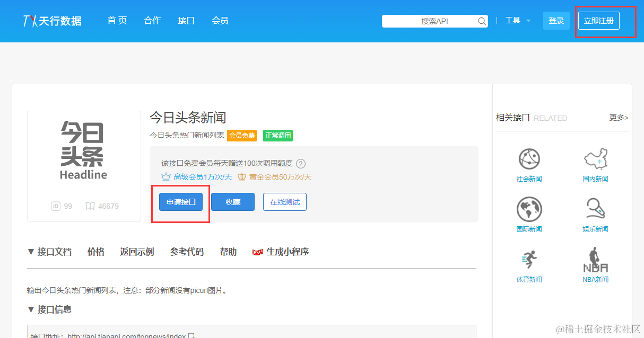Click the 相关接口 heading
Screen dimensions: 644x338
click(x=513, y=118)
